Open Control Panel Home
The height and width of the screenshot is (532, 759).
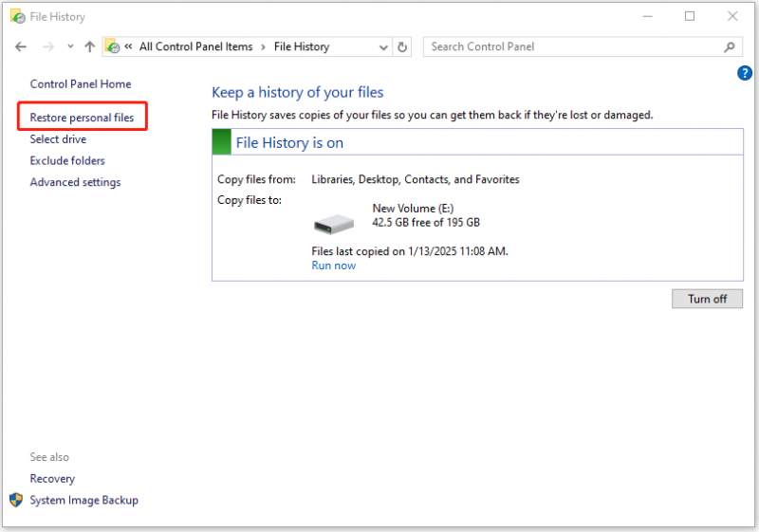point(81,84)
